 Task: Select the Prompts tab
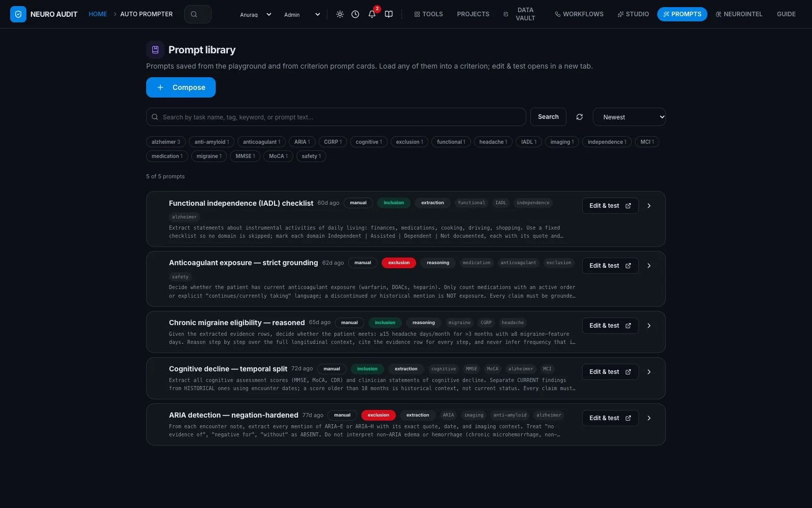point(682,14)
